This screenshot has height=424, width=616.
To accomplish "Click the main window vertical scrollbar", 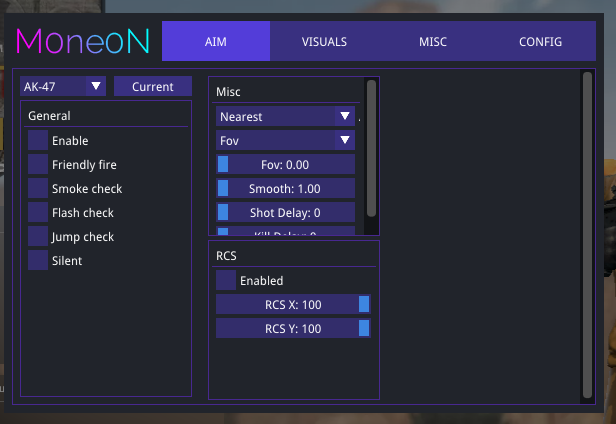I will (x=587, y=235).
